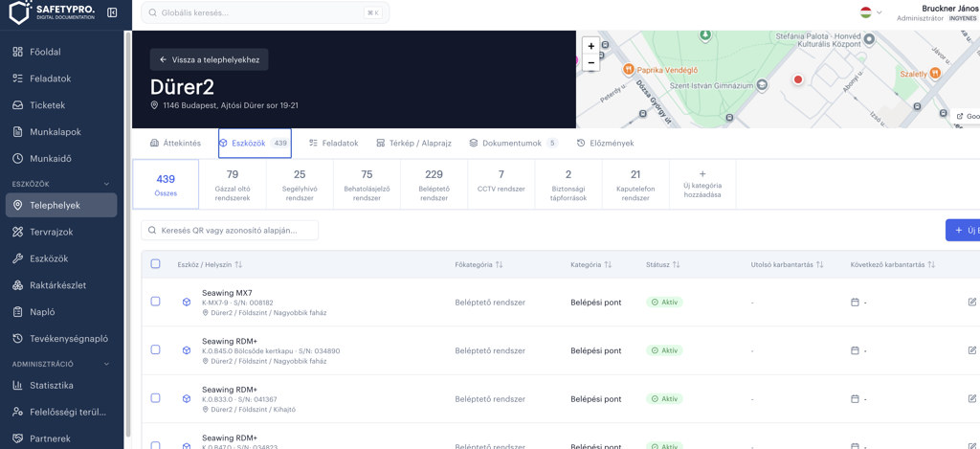Open Eszközök in the sidebar
Image resolution: width=980 pixels, height=449 pixels.
point(61,258)
